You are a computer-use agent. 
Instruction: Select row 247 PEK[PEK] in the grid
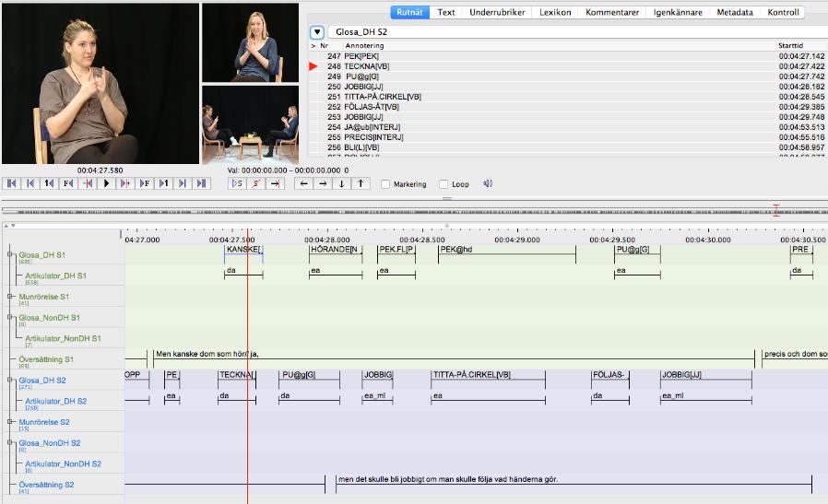[x=568, y=56]
